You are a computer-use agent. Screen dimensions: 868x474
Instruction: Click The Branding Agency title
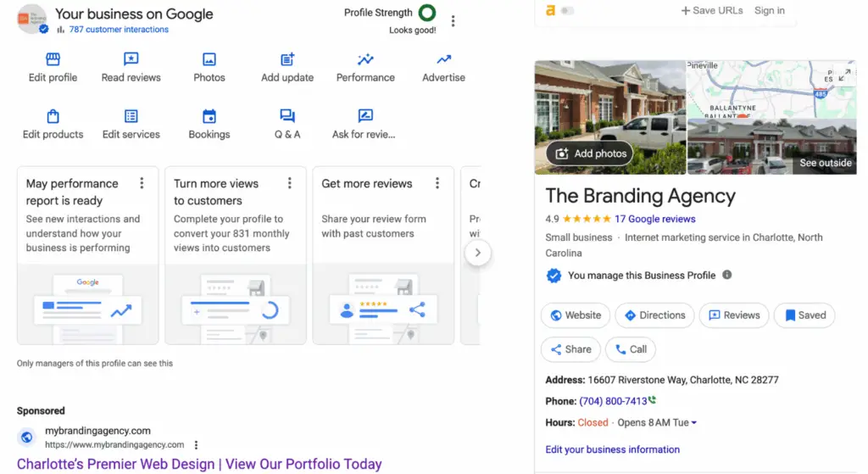point(641,196)
